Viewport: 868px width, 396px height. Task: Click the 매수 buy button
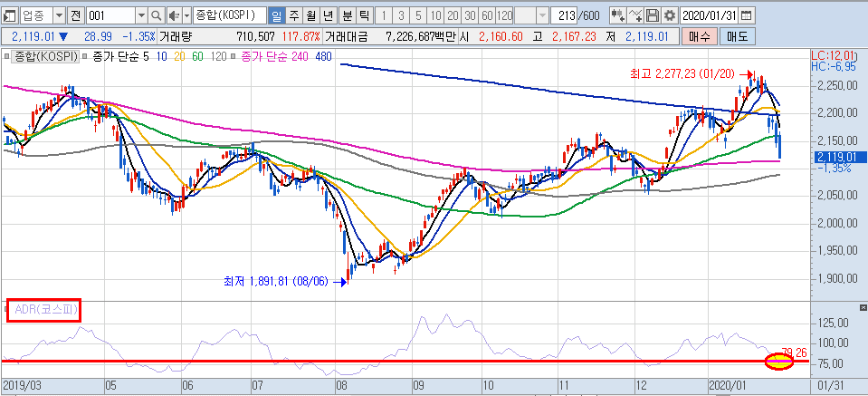[x=700, y=37]
